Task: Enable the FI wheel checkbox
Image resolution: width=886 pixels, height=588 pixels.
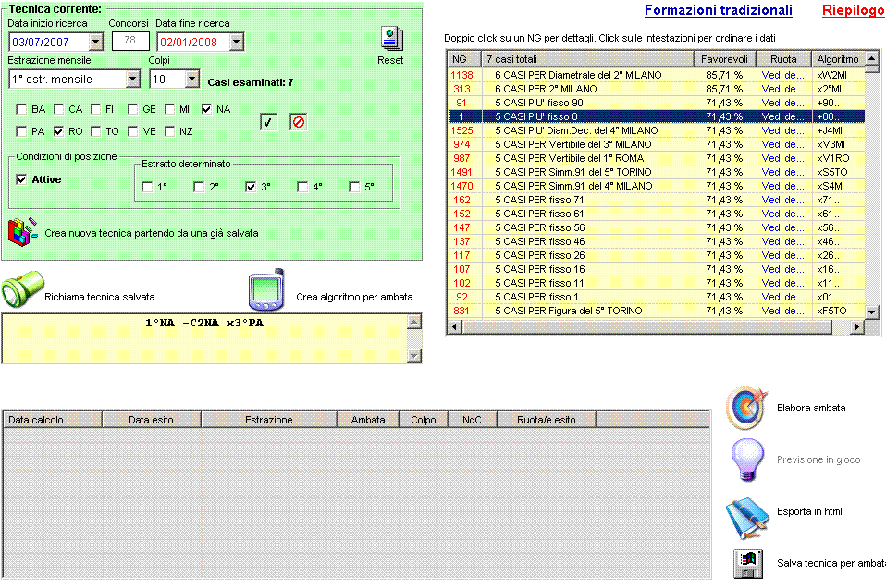Action: 96,109
